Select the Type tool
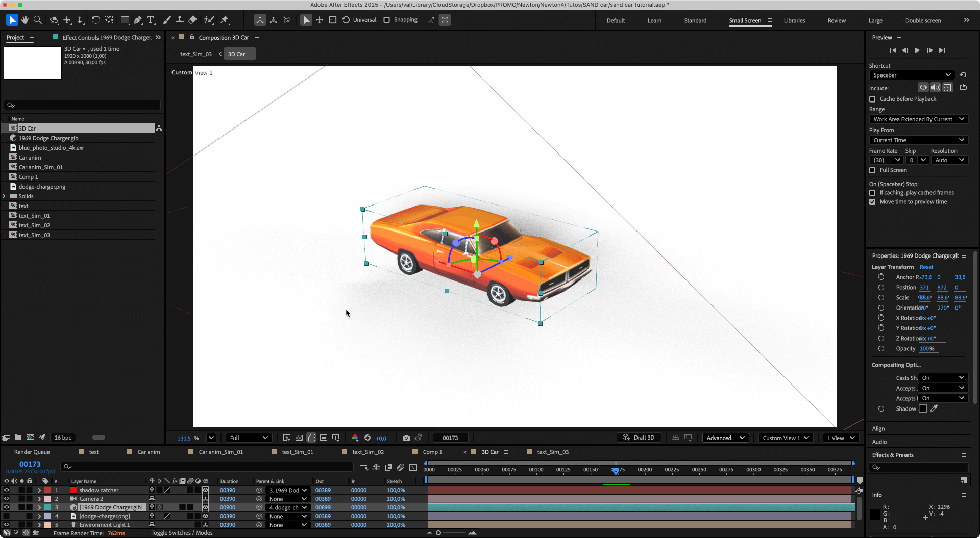This screenshot has height=538, width=980. [151, 20]
